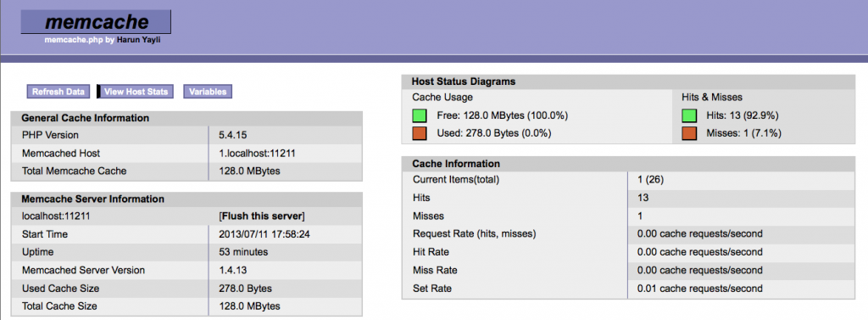The width and height of the screenshot is (868, 320).
Task: Click the Refresh Data button
Action: point(58,92)
